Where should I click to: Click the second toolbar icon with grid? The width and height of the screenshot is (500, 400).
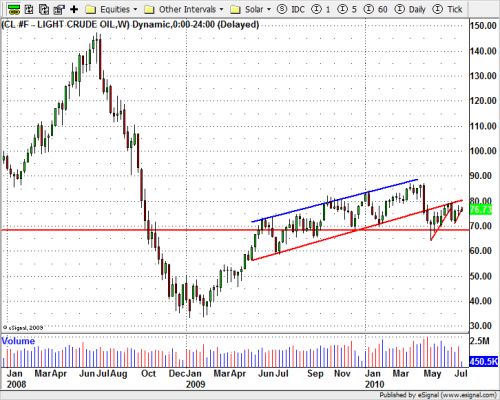click(29, 9)
